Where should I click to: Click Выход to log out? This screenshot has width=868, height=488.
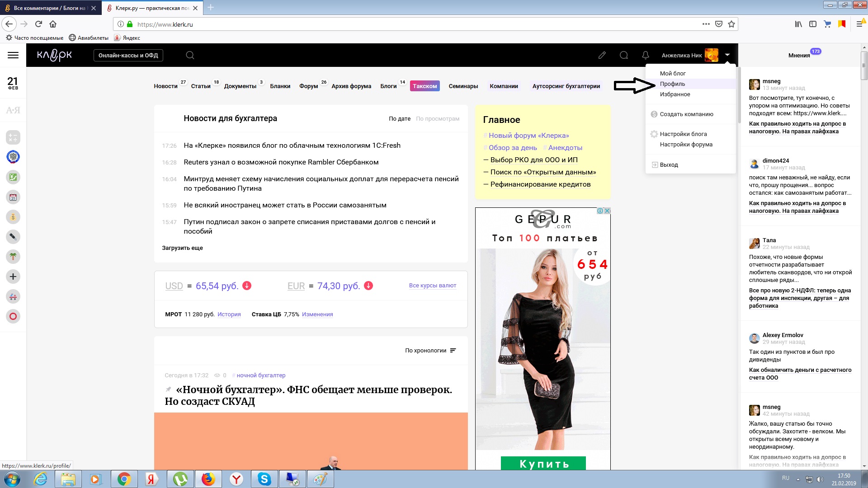(x=669, y=164)
